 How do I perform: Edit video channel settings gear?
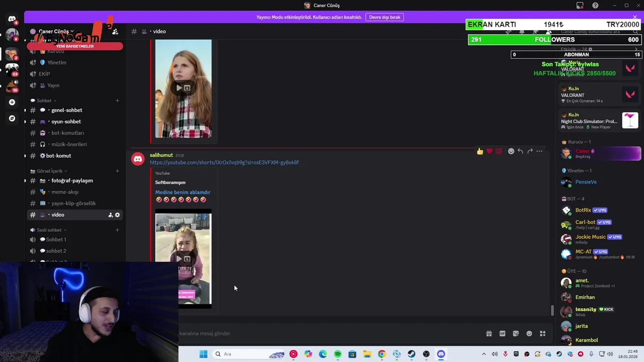pyautogui.click(x=118, y=215)
